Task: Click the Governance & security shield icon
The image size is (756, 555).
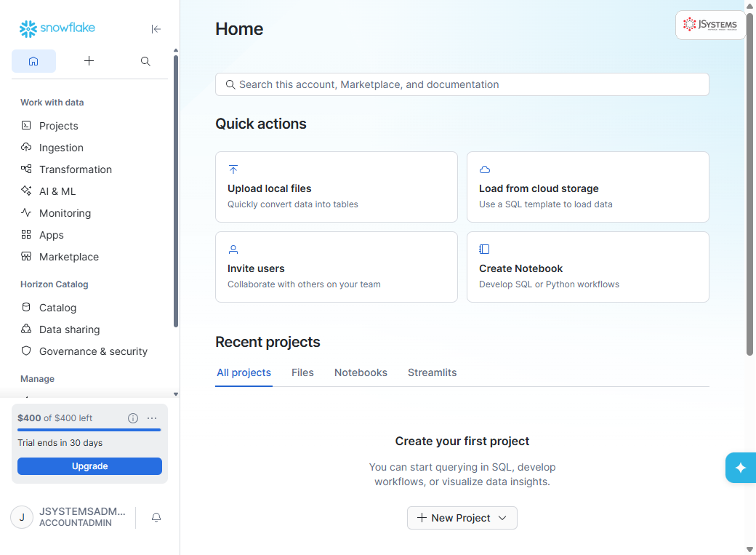Action: click(26, 351)
